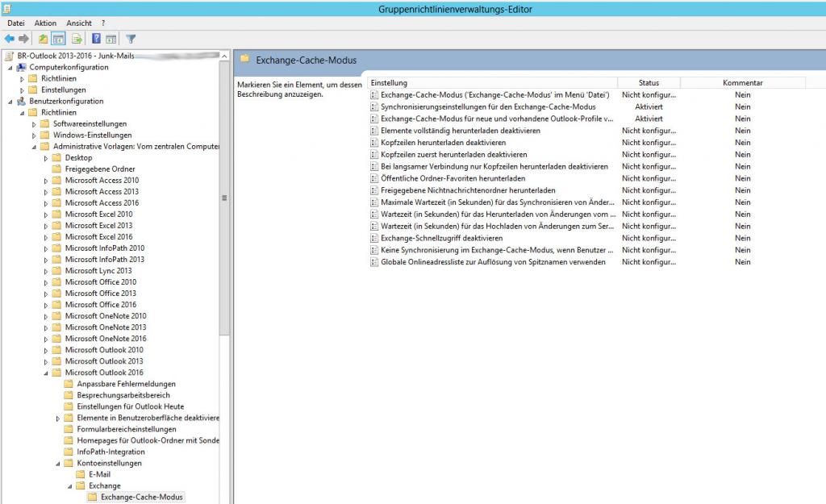Image resolution: width=826 pixels, height=504 pixels.
Task: Collapse the Microsoft Outlook 2016 node
Action: (46, 373)
